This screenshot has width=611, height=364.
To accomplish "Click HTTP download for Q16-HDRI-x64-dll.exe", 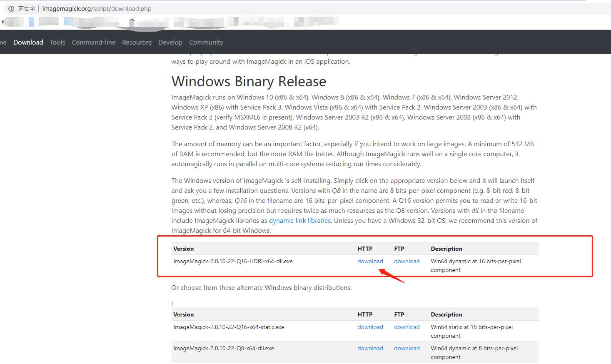I will (x=370, y=262).
